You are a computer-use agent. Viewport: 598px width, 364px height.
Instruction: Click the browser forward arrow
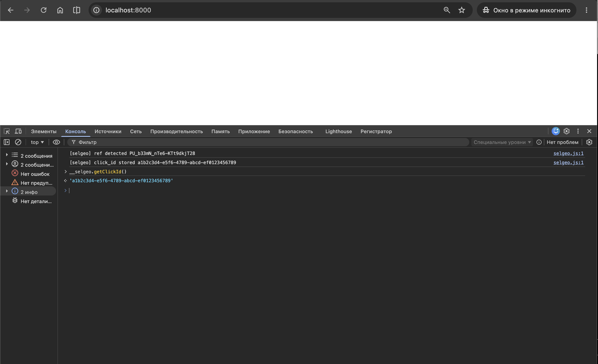27,10
